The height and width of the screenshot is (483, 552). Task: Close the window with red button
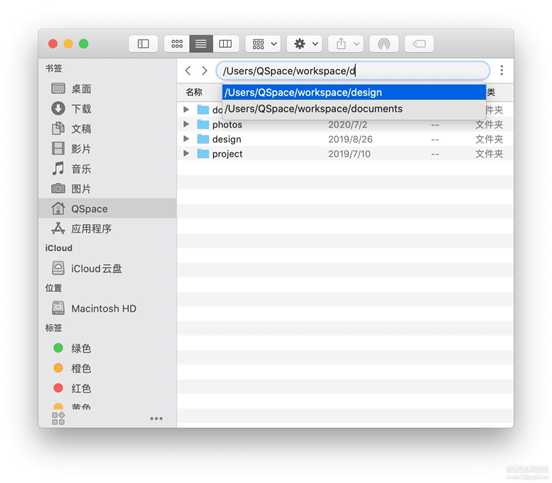click(x=53, y=44)
